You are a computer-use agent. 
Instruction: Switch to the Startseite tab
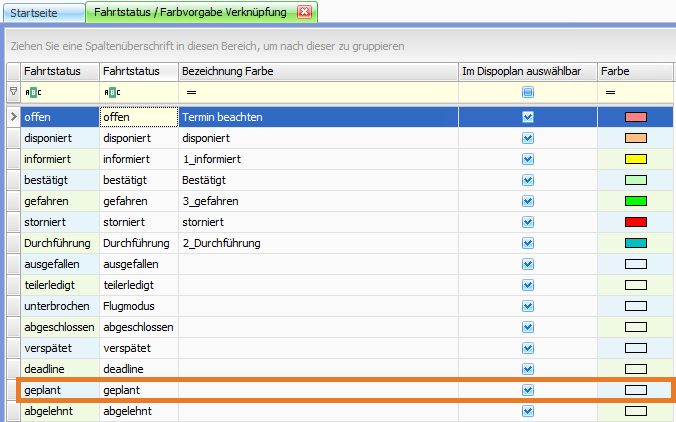(40, 12)
